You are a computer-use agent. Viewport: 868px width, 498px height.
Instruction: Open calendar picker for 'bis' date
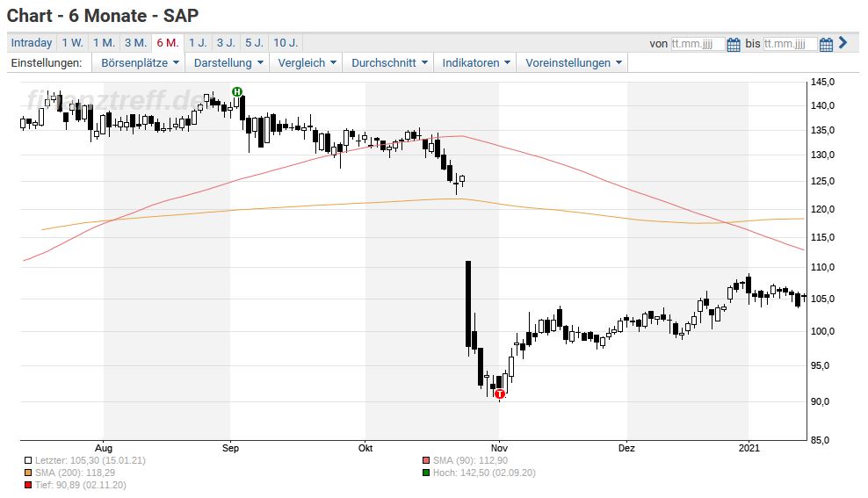(x=826, y=44)
